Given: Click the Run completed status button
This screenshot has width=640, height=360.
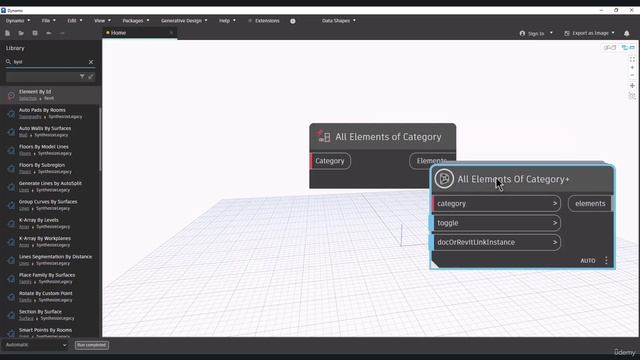Looking at the screenshot, I should point(92,345).
